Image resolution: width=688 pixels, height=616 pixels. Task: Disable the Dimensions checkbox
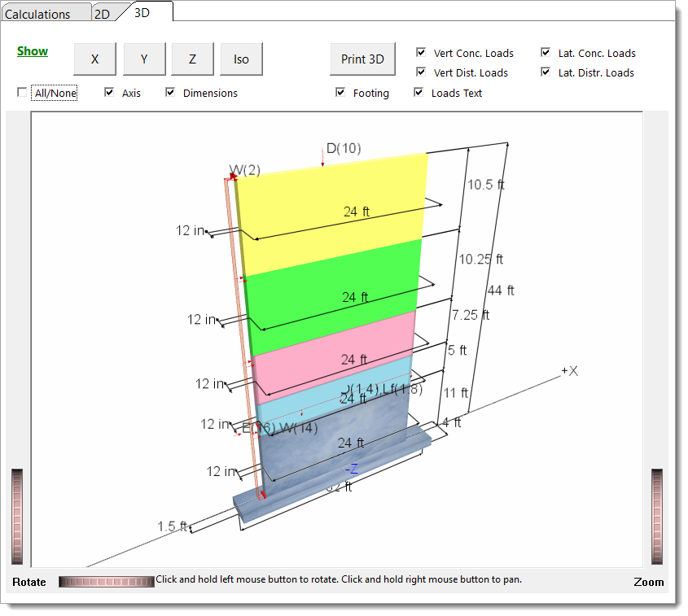(x=170, y=92)
